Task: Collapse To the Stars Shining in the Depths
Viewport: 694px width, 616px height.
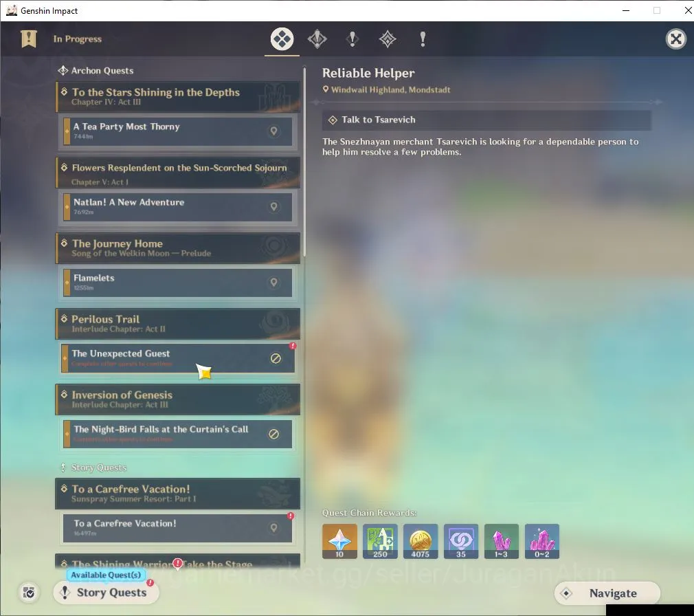Action: (x=178, y=96)
